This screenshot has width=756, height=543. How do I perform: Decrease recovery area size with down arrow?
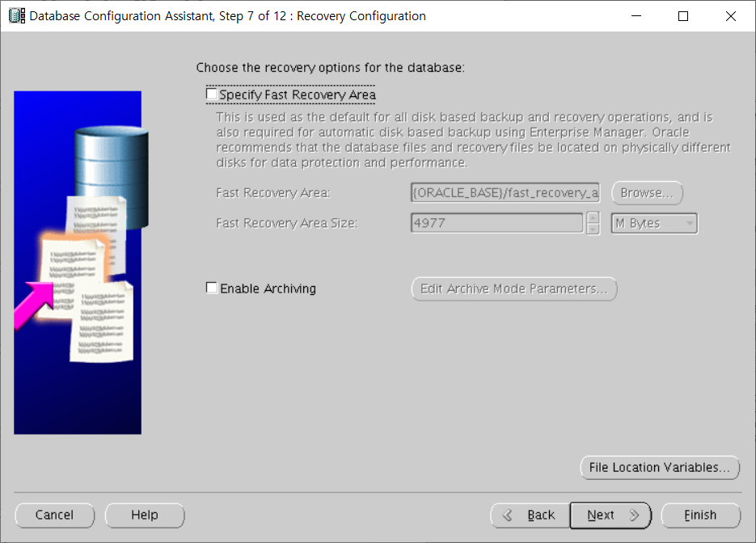593,229
